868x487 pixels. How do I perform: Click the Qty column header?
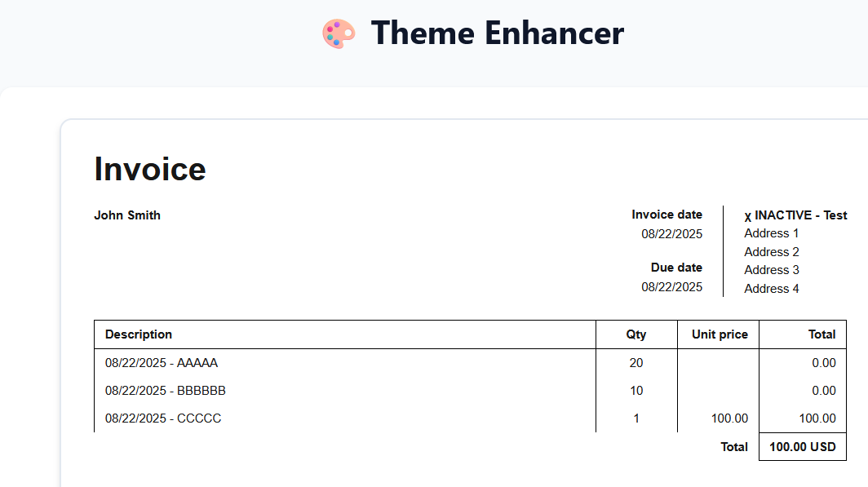636,334
